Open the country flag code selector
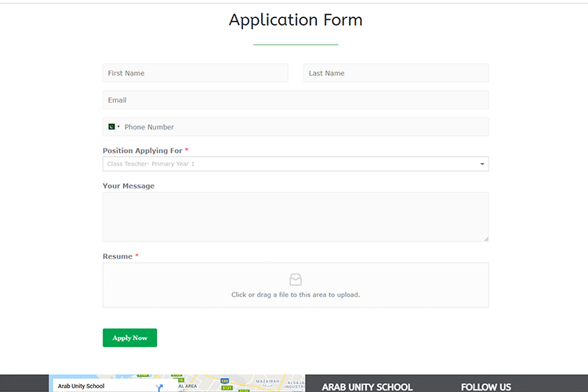588x392 pixels. (114, 127)
